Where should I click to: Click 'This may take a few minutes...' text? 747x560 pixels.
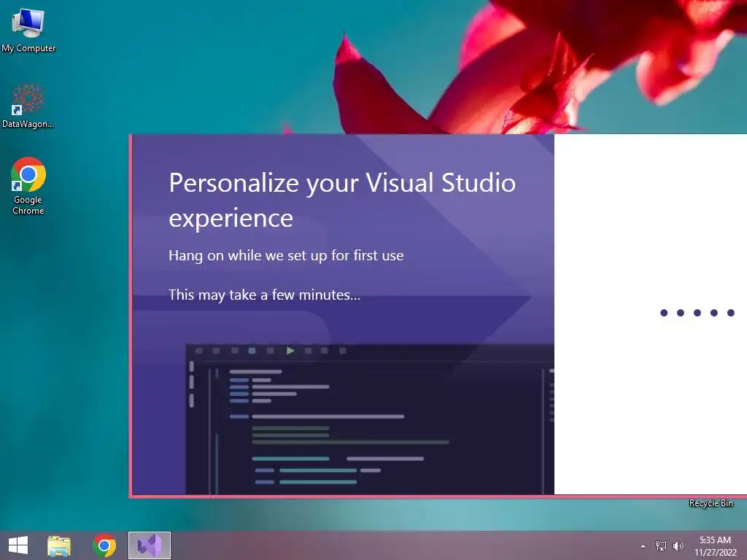[264, 295]
